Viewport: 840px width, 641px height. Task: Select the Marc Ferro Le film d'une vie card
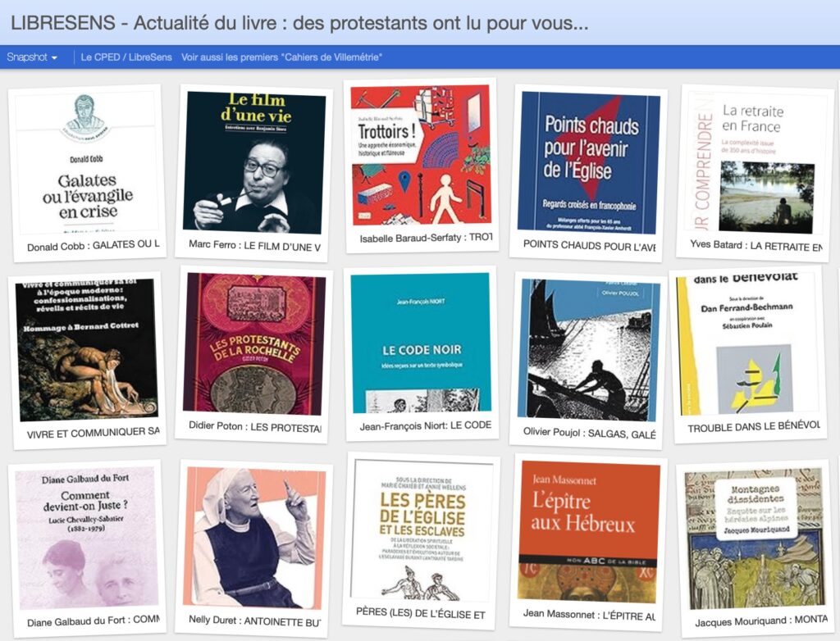click(x=254, y=173)
